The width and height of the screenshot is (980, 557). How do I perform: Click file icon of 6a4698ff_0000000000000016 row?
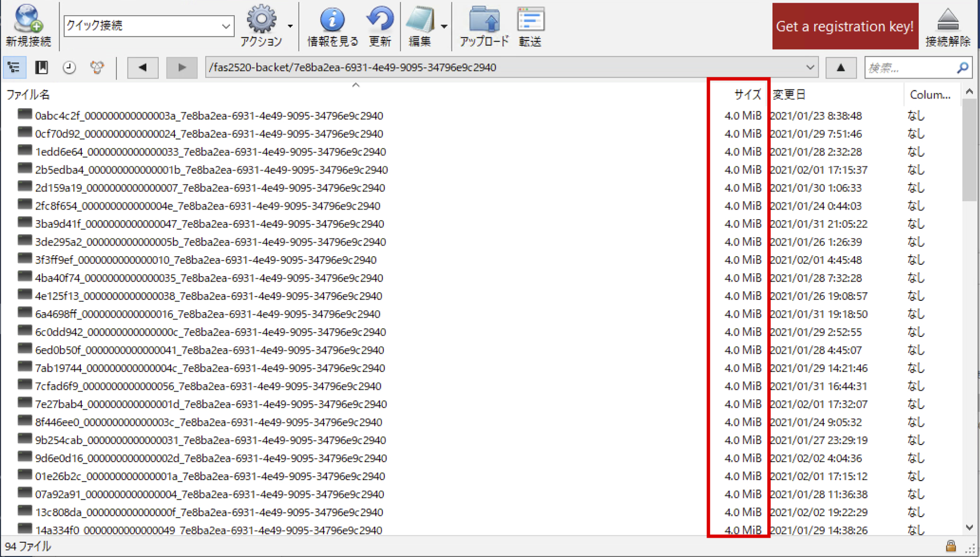[x=25, y=312]
